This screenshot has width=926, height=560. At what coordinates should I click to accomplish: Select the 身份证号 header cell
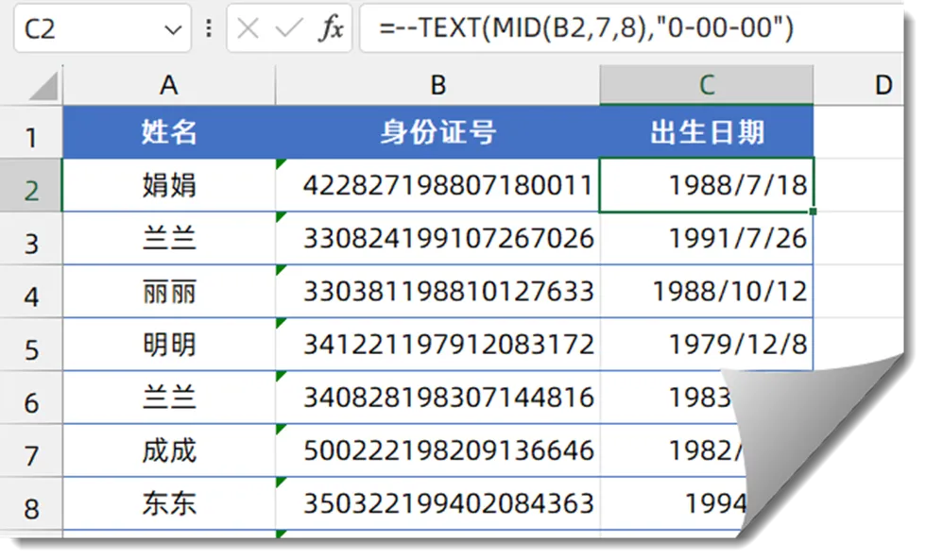click(437, 133)
